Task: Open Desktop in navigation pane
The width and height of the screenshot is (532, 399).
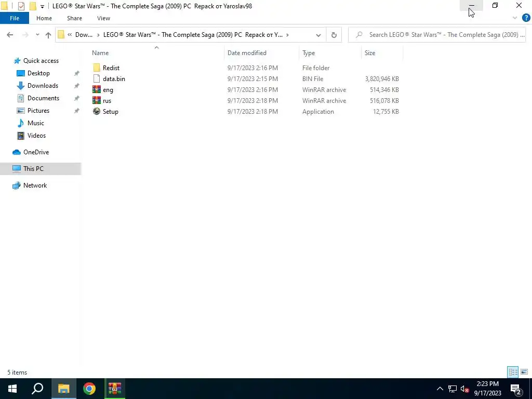Action: click(38, 73)
